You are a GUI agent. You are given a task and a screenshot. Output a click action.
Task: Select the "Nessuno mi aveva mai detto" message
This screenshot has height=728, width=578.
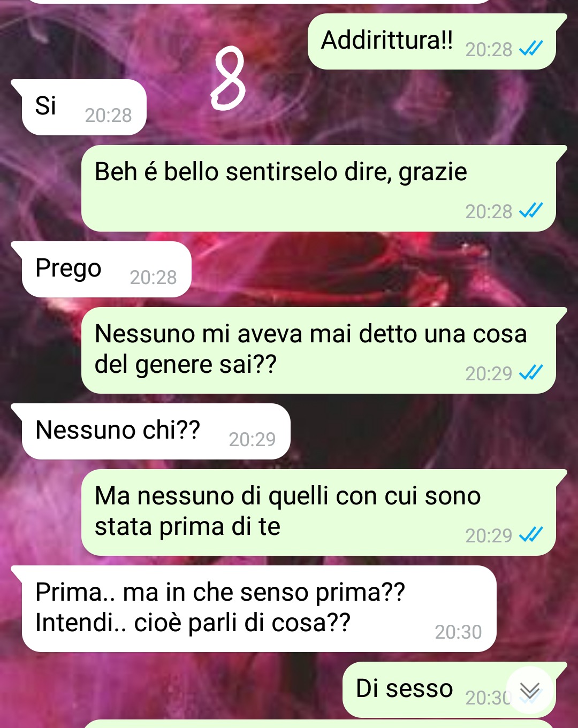click(x=324, y=350)
